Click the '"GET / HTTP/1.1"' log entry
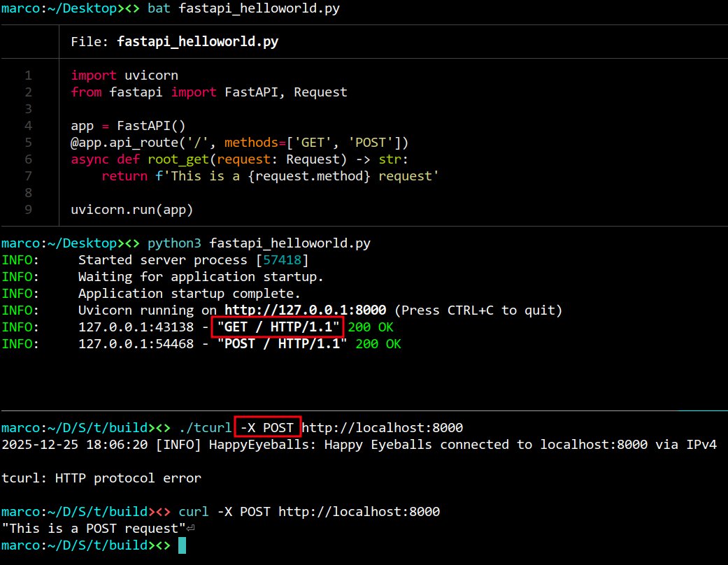The height and width of the screenshot is (565, 728). coord(278,327)
